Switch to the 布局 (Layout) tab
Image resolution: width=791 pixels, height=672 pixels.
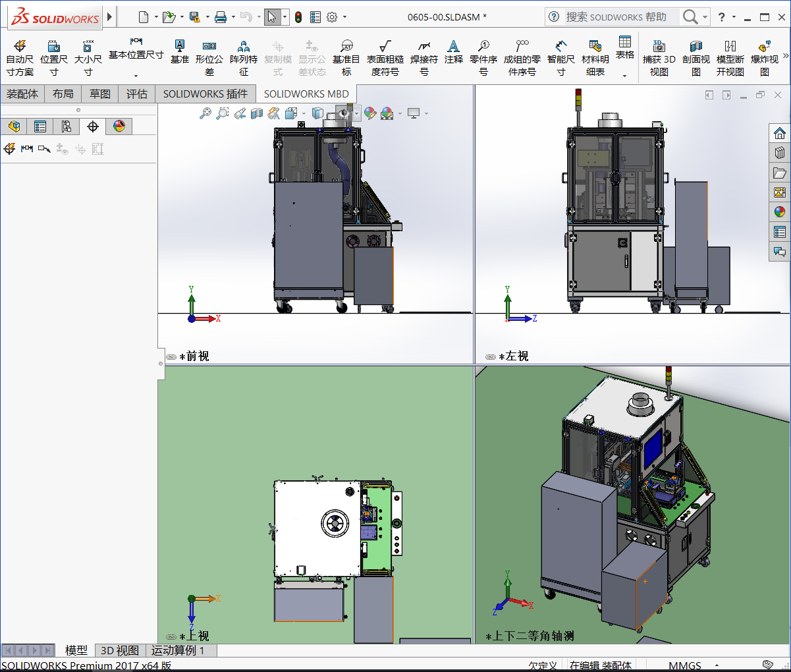[63, 94]
